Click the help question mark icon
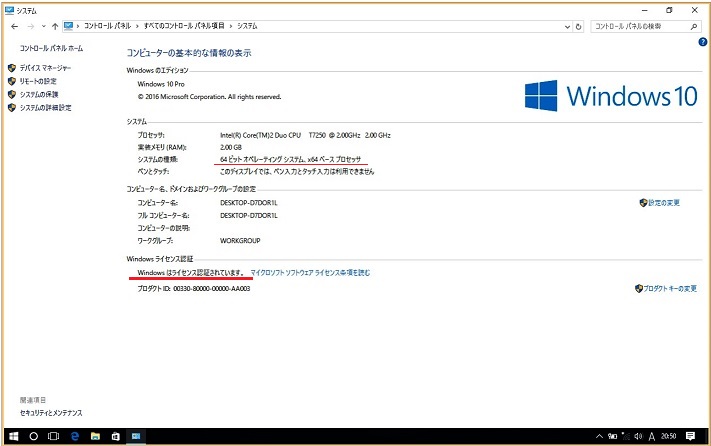711x446 pixels. tap(702, 43)
